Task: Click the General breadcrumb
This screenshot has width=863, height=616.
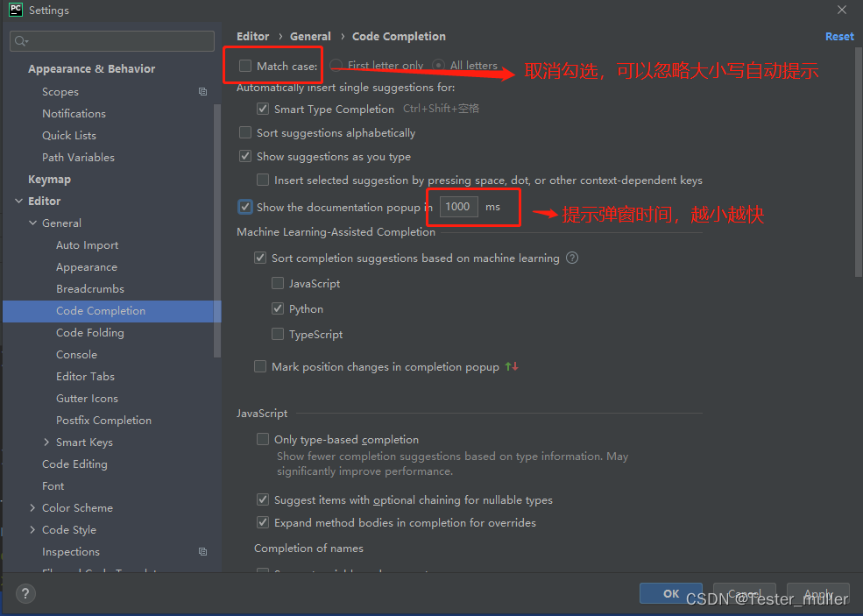Action: click(x=310, y=36)
